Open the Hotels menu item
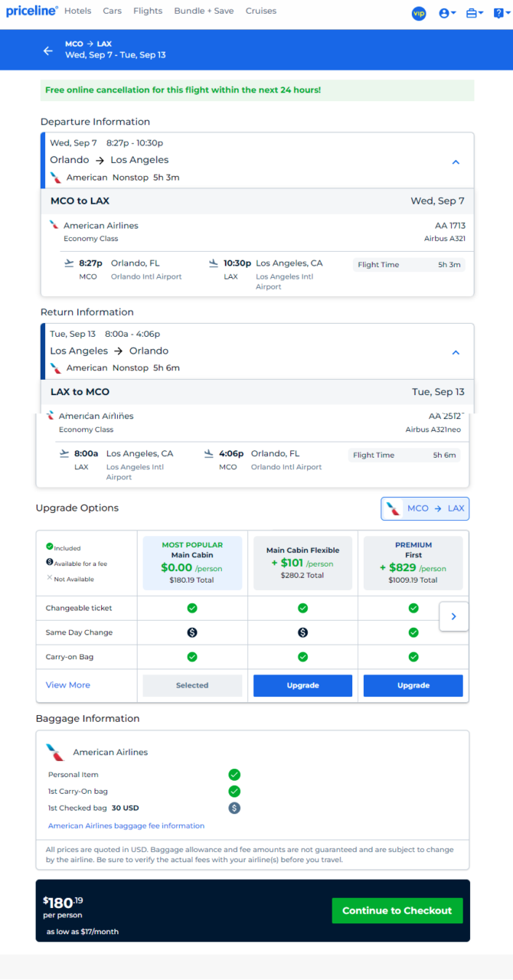The width and height of the screenshot is (513, 980). coord(78,11)
